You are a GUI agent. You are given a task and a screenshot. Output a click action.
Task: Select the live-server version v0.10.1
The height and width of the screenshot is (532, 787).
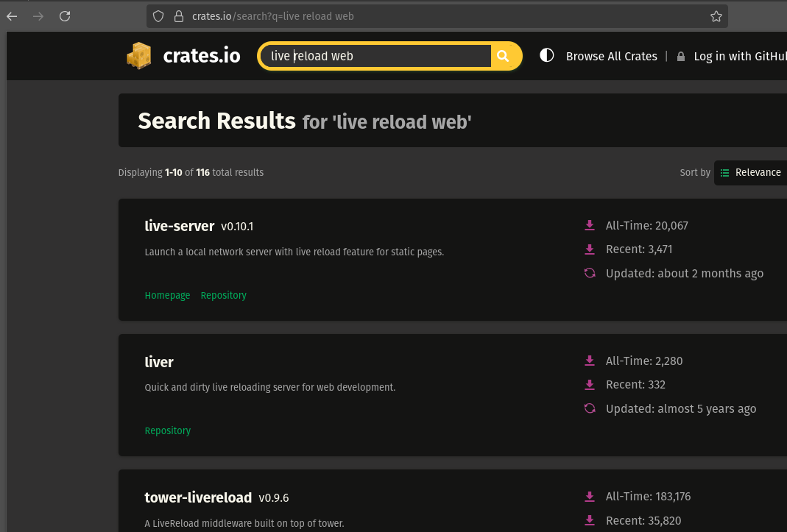pyautogui.click(x=237, y=227)
